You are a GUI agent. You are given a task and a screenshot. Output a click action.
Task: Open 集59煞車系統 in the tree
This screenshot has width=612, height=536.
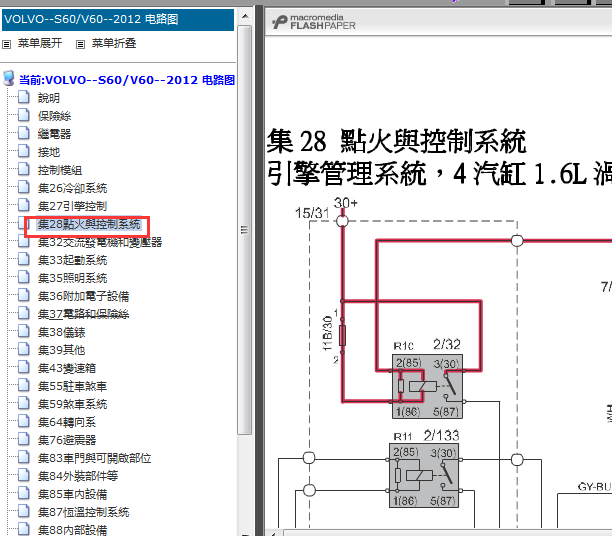[72, 404]
